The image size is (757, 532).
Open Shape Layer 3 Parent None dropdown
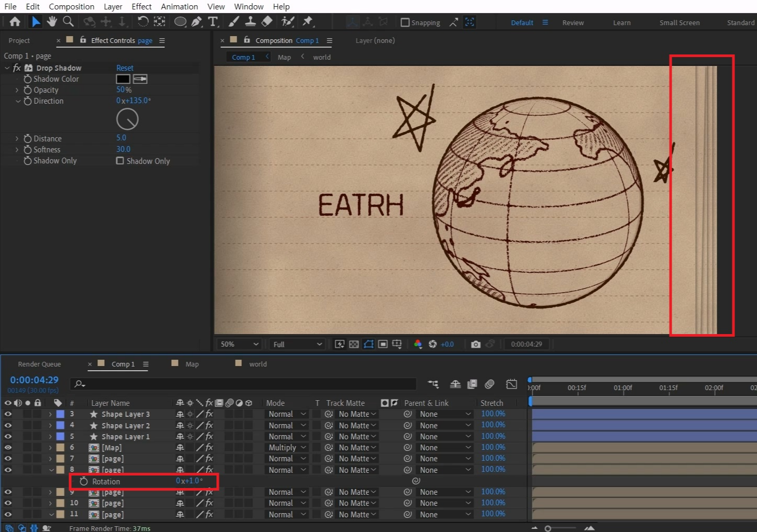pos(445,414)
